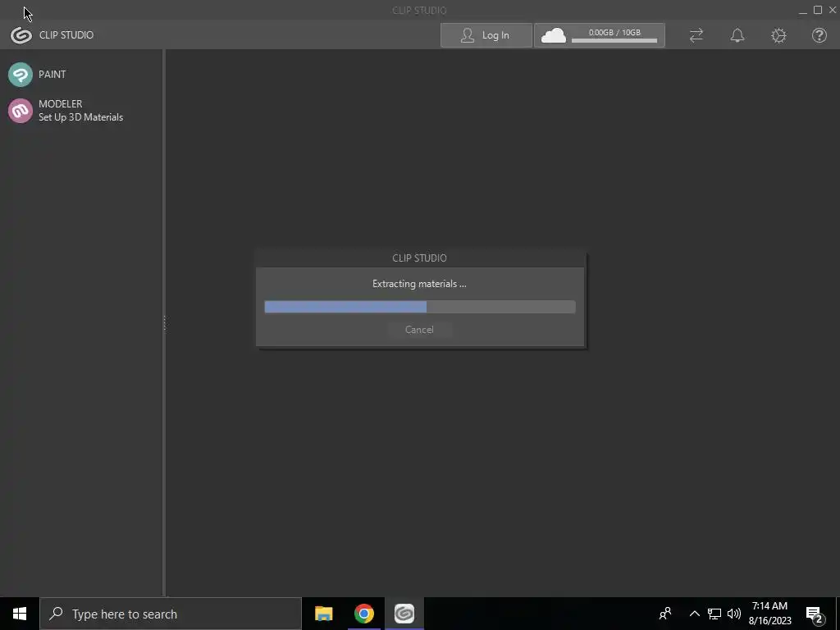840x630 pixels.
Task: Click the CLIP STUDIO dialog title bar
Action: click(x=421, y=258)
